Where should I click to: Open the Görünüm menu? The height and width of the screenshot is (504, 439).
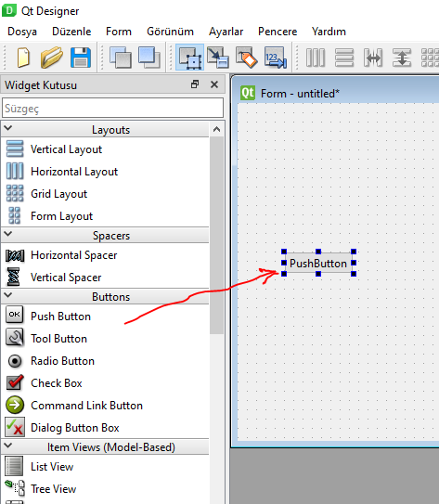[x=171, y=32]
